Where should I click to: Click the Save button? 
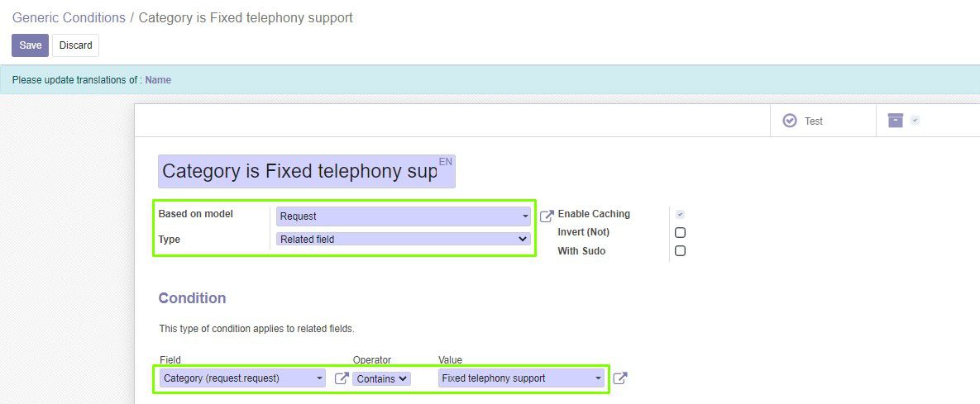(x=30, y=45)
